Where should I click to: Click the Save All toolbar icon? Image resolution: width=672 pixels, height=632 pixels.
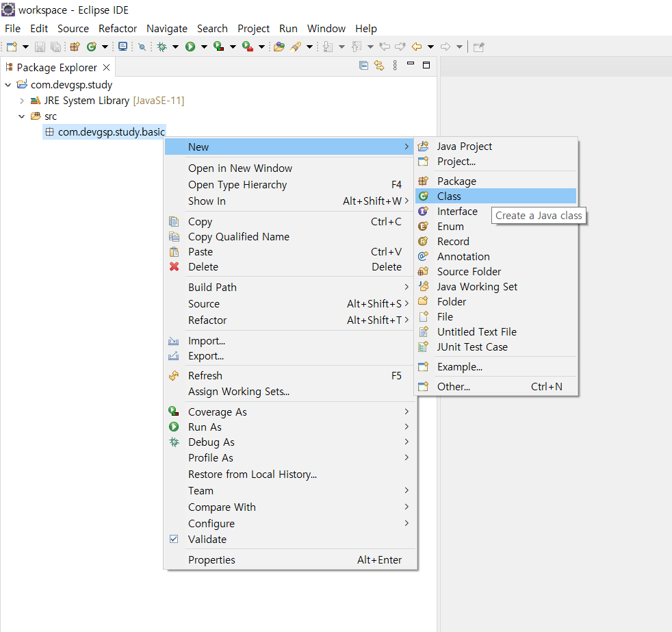pyautogui.click(x=55, y=47)
